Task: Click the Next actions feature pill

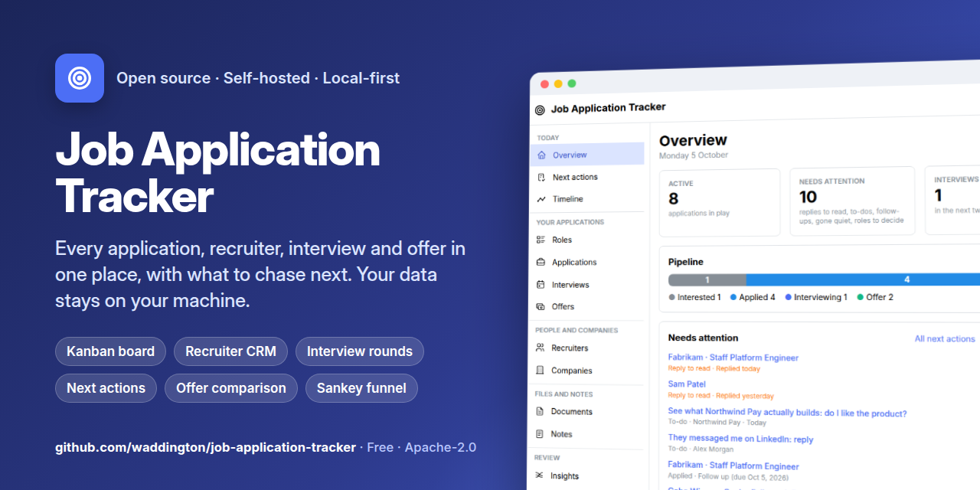Action: 106,388
